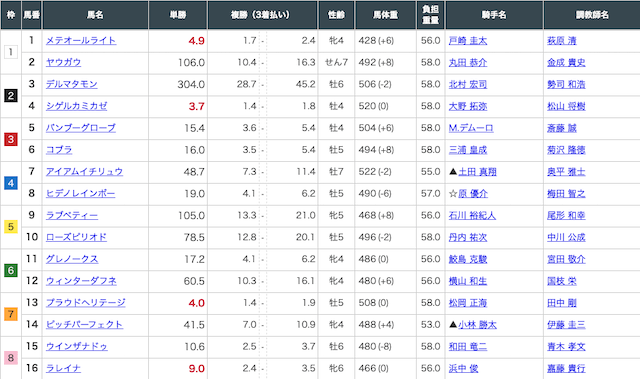Open trainer 梅田 智之 link
The image size is (640, 379).
pos(566,193)
